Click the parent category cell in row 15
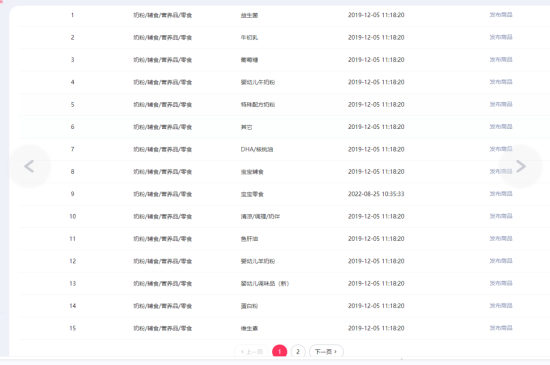 pos(163,329)
